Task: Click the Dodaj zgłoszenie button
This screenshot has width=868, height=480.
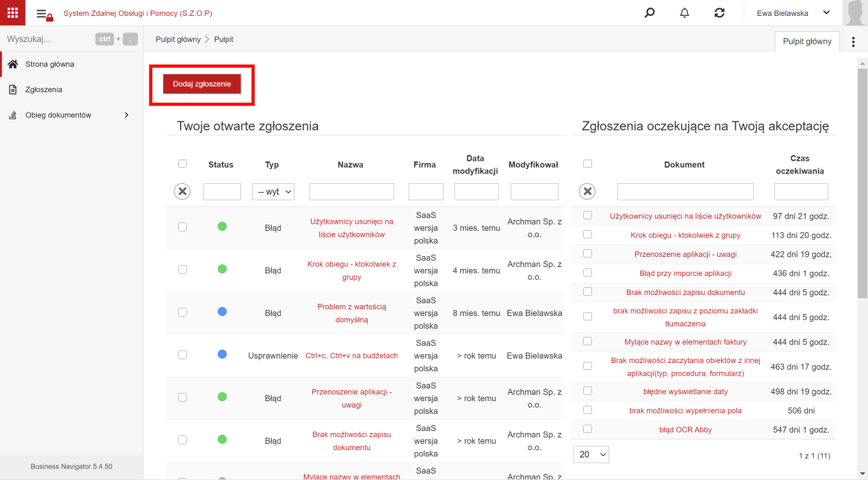Action: click(202, 84)
